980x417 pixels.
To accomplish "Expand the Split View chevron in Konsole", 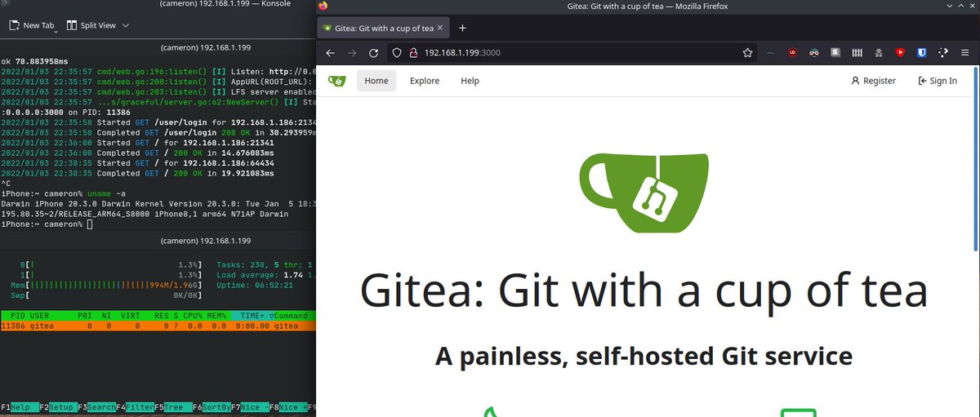I will coord(126,26).
